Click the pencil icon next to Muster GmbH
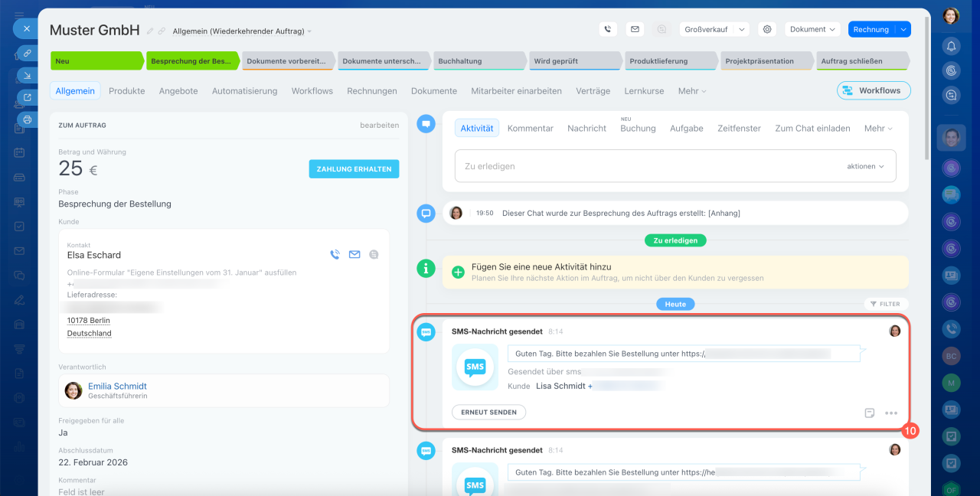The image size is (980, 496). 150,31
